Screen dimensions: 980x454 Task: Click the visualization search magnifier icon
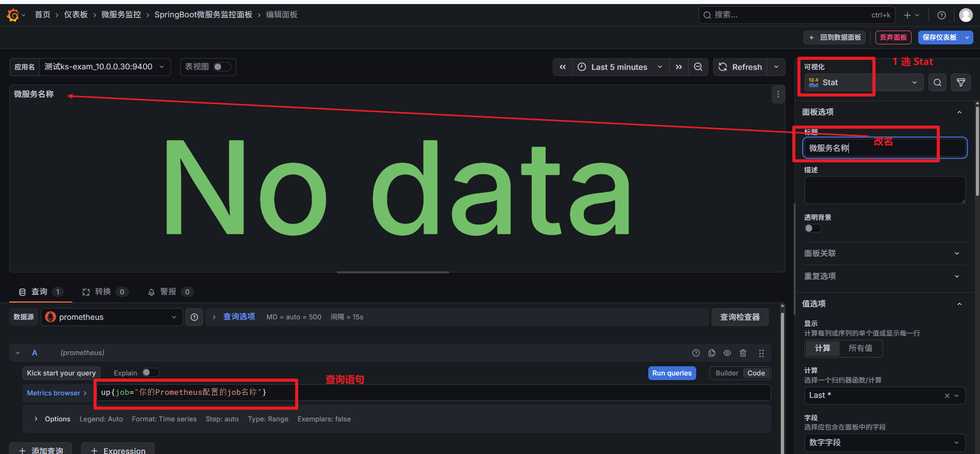tap(938, 83)
